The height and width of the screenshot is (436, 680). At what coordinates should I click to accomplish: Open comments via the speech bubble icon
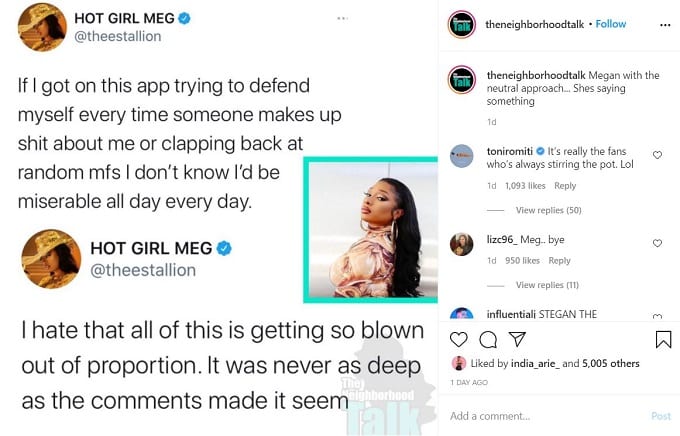tap(488, 340)
